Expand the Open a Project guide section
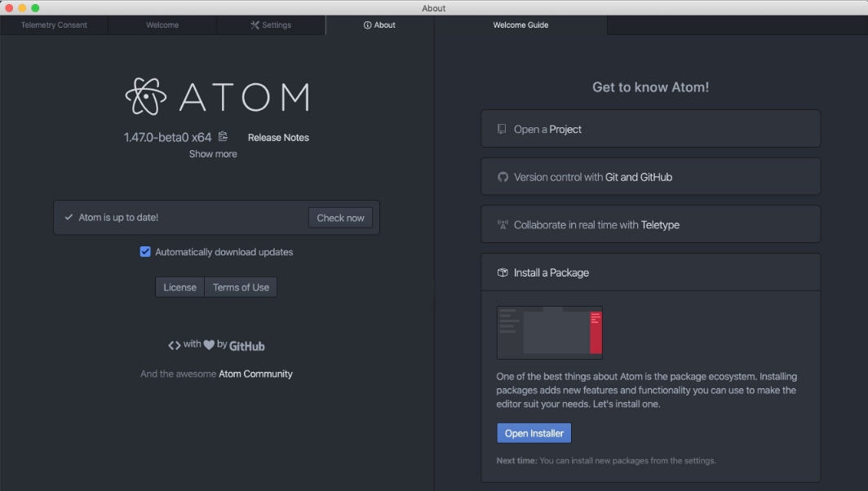The width and height of the screenshot is (868, 491). pyautogui.click(x=650, y=129)
